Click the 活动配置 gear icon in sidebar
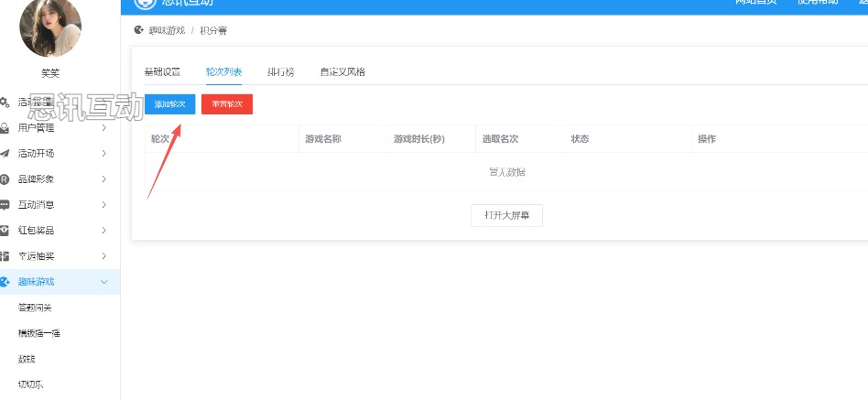The width and height of the screenshot is (868, 400). tap(5, 102)
